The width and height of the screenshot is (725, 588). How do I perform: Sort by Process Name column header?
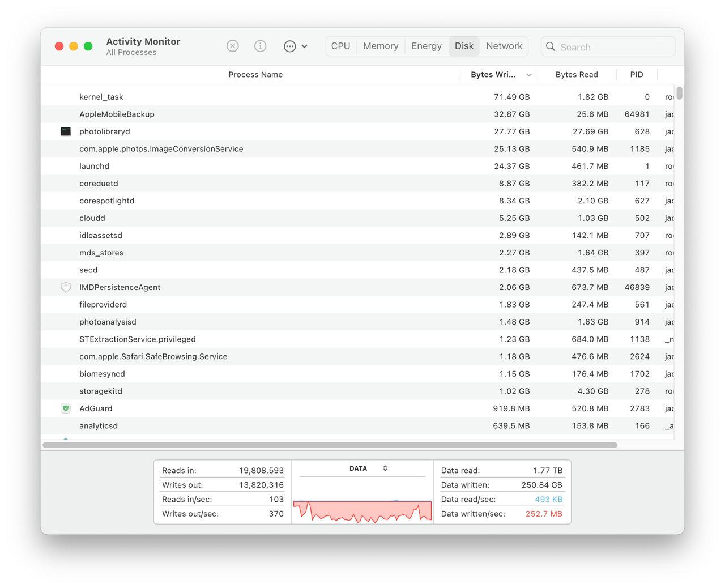point(255,74)
